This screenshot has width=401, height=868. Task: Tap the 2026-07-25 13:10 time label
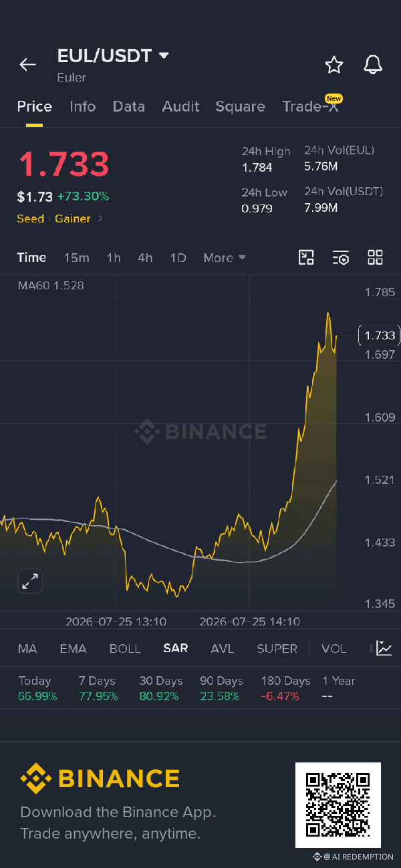click(x=116, y=621)
